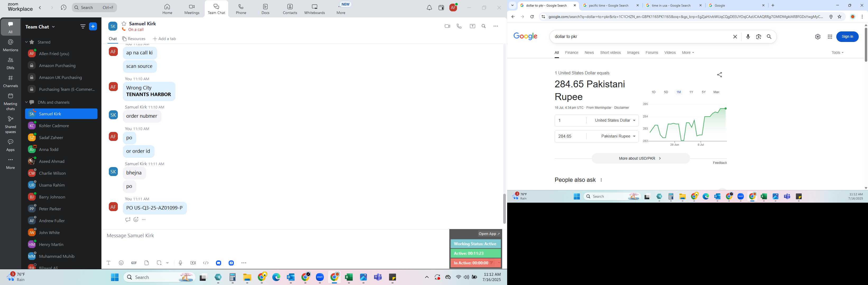
Task: Open Apps in the left rail
Action: [11, 145]
